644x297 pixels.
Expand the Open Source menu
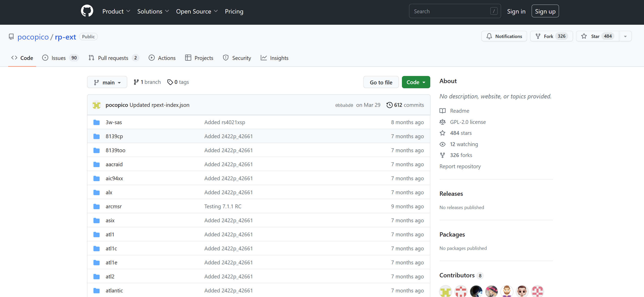coord(197,11)
